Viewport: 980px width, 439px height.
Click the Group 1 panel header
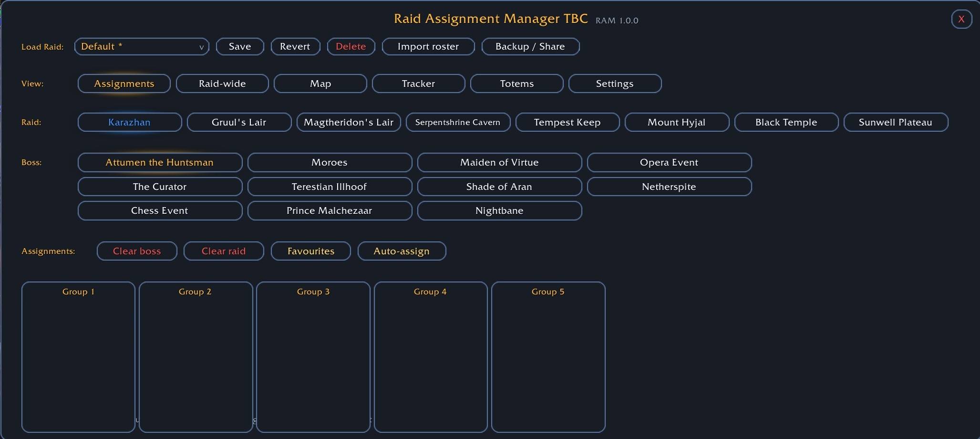(78, 292)
